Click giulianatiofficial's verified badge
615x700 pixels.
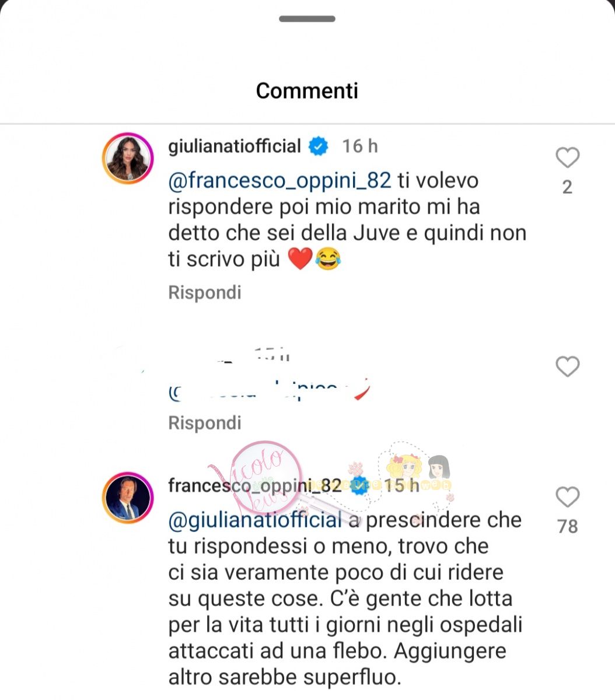click(x=318, y=146)
